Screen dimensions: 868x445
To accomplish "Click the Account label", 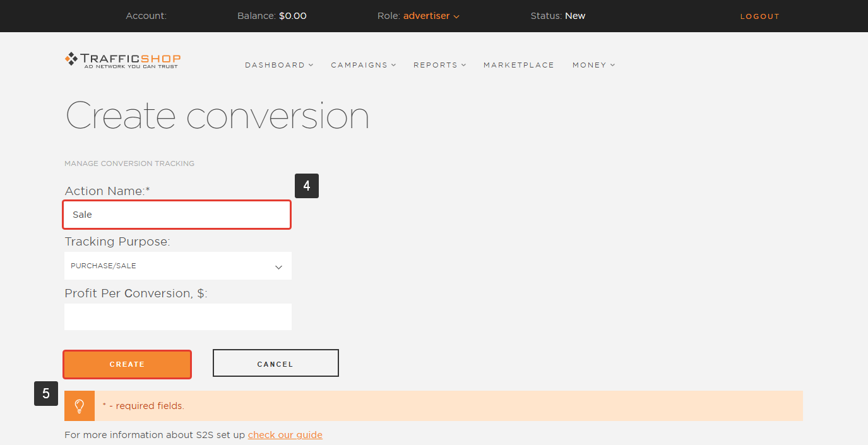I will point(146,16).
